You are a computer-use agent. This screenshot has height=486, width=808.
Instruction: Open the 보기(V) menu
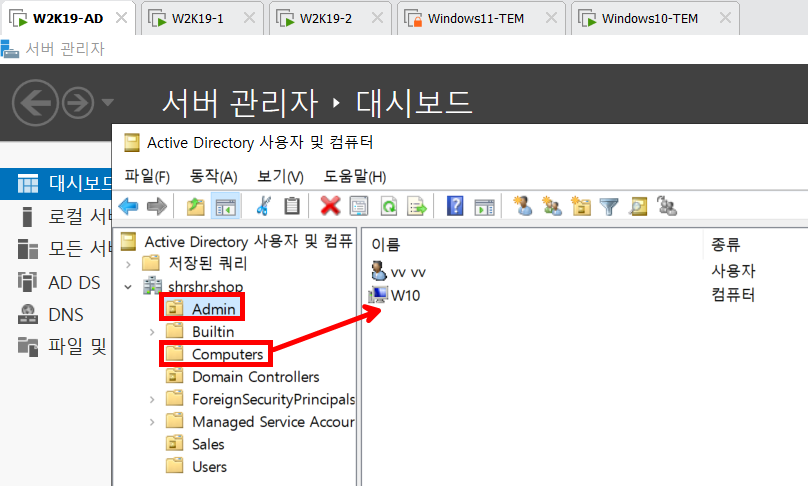(x=280, y=176)
